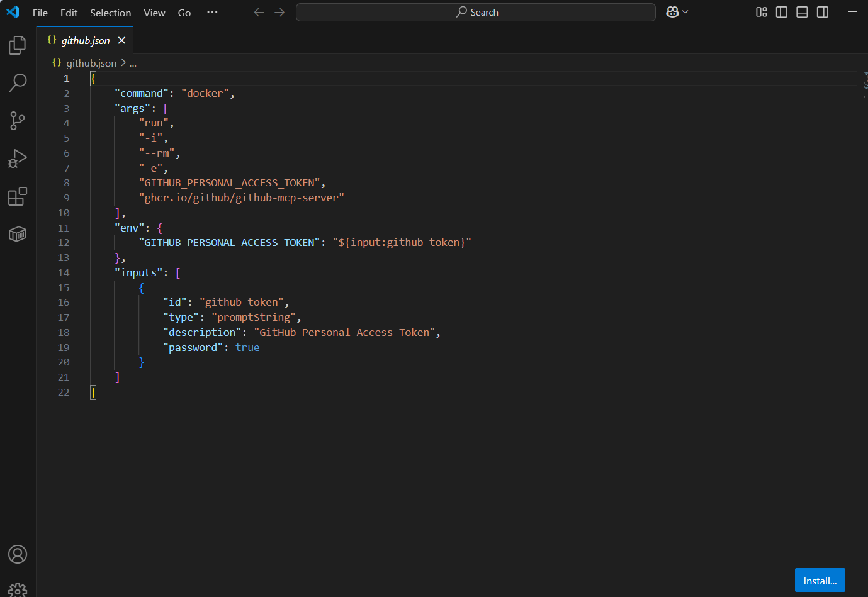Go back using the left arrow

point(259,12)
